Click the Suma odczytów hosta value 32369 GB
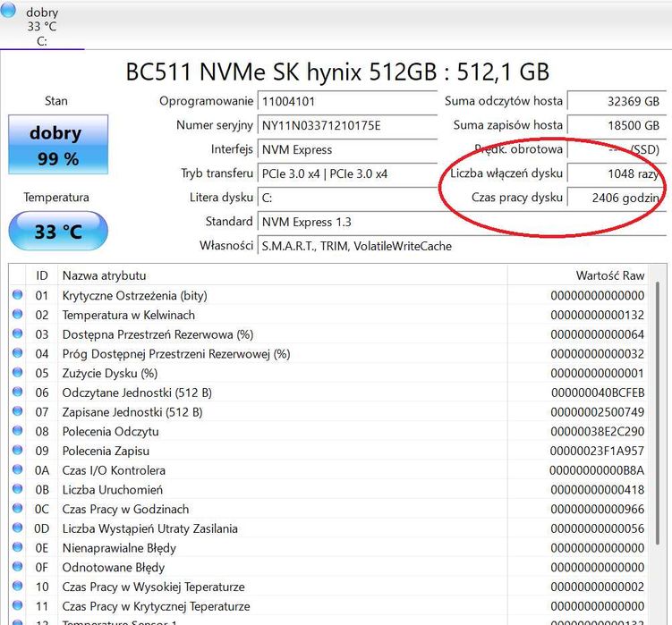672x625 pixels. pyautogui.click(x=617, y=102)
